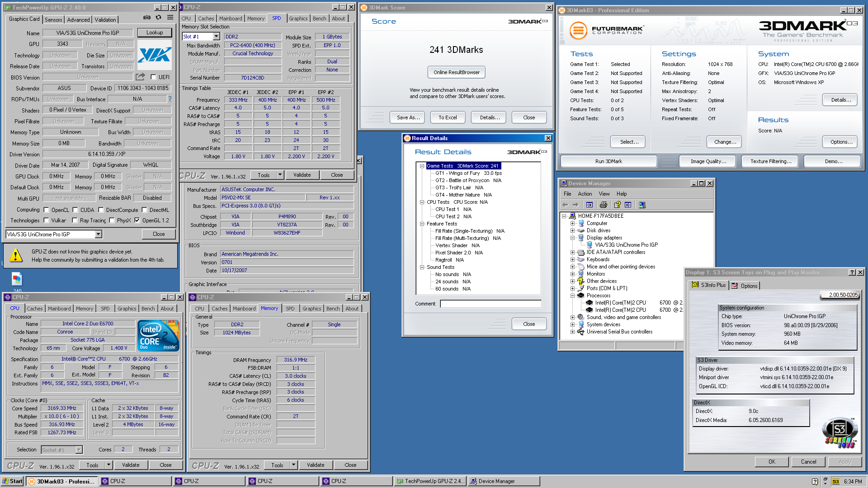
Task: Click the Bus Interface question mark icon
Action: (170, 99)
